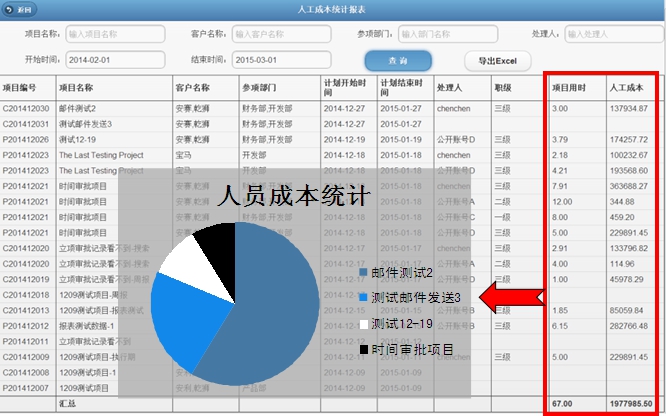Click the blue 查询 search button
Viewport: 666px width, 416px height.
[x=390, y=60]
